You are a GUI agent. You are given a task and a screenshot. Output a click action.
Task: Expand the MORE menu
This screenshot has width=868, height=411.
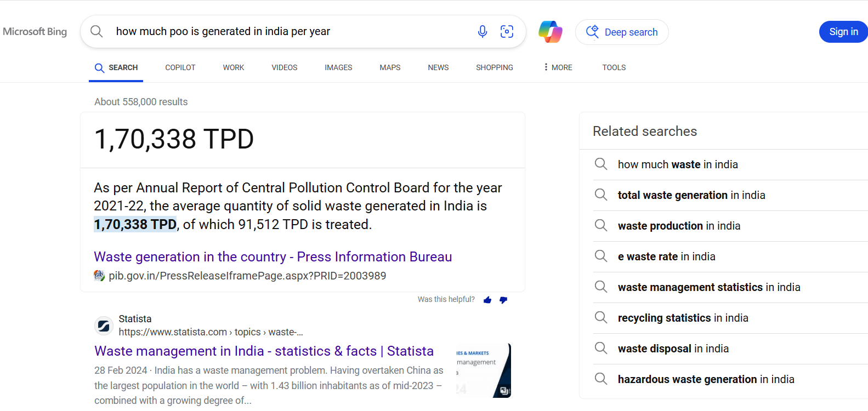click(558, 68)
